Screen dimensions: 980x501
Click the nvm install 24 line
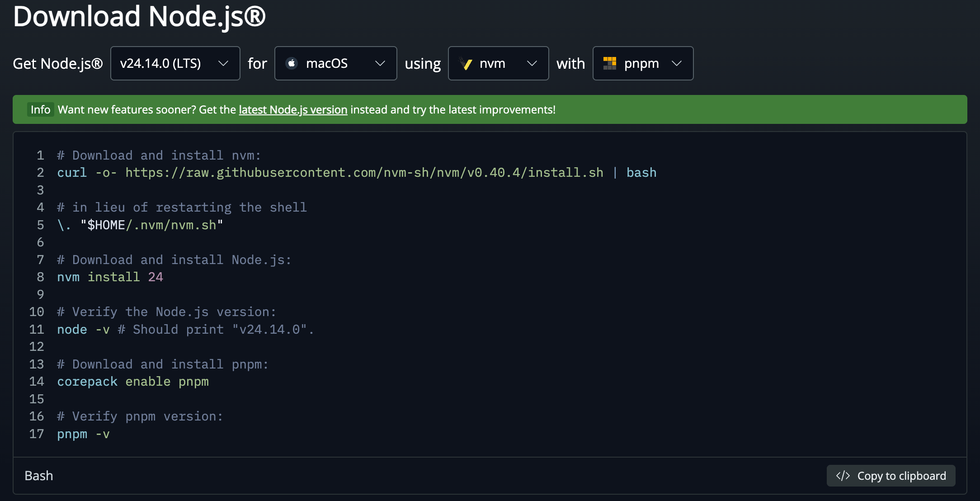[110, 277]
